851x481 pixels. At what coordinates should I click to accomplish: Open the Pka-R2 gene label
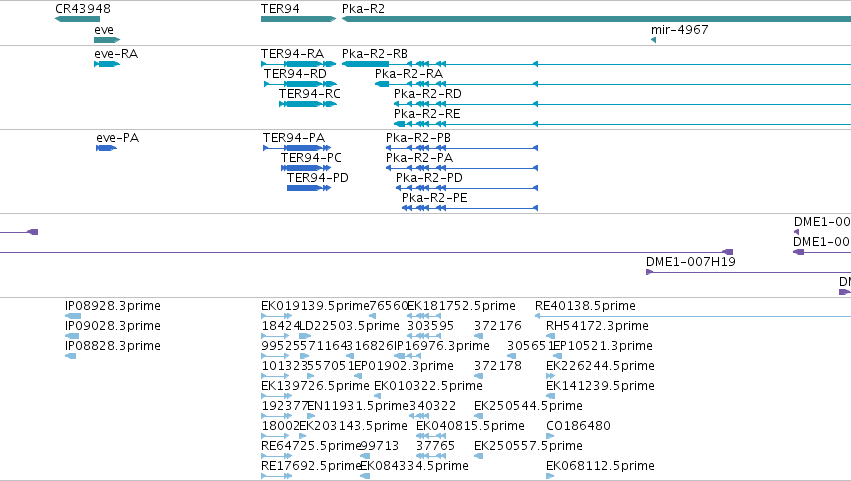click(363, 9)
